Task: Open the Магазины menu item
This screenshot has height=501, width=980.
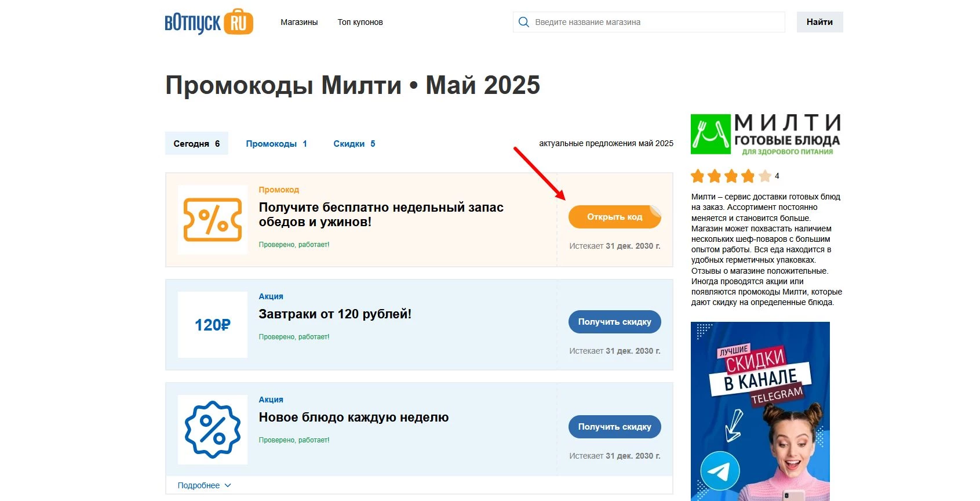Action: 299,22
